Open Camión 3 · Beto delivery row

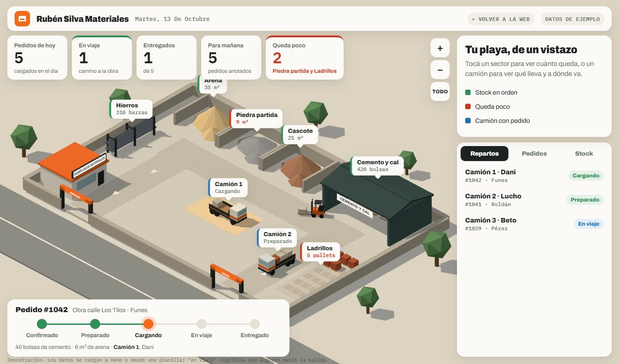(x=534, y=224)
